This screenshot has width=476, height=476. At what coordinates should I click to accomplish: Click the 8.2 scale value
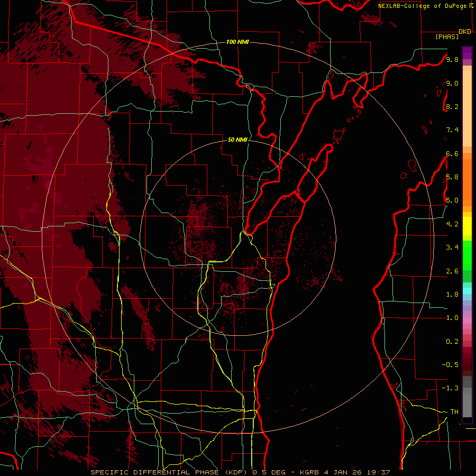[452, 107]
